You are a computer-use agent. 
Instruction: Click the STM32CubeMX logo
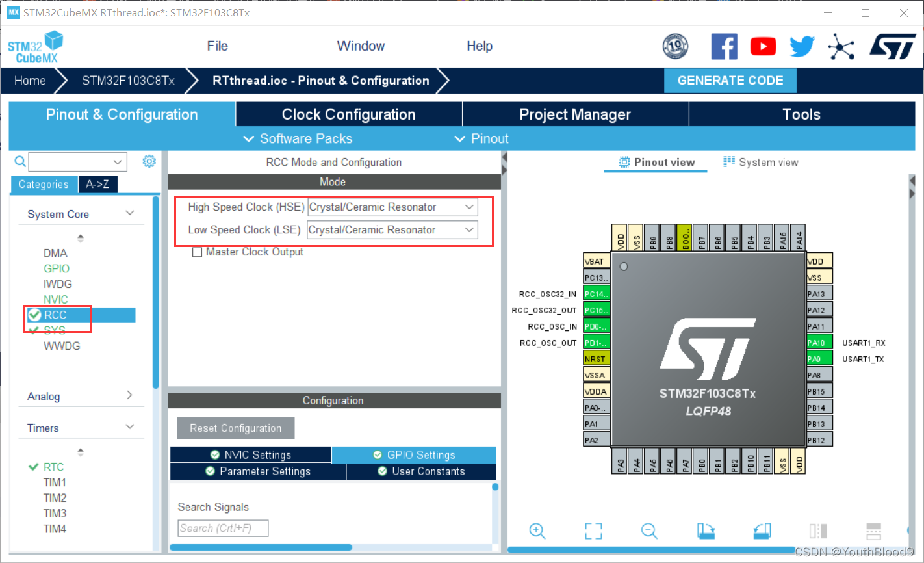(x=35, y=47)
